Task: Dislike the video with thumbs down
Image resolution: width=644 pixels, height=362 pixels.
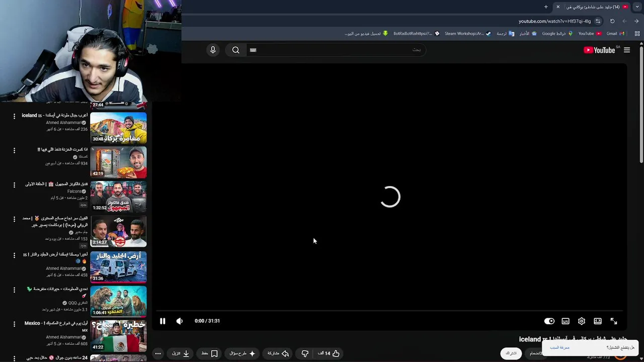Action: tap(305, 353)
